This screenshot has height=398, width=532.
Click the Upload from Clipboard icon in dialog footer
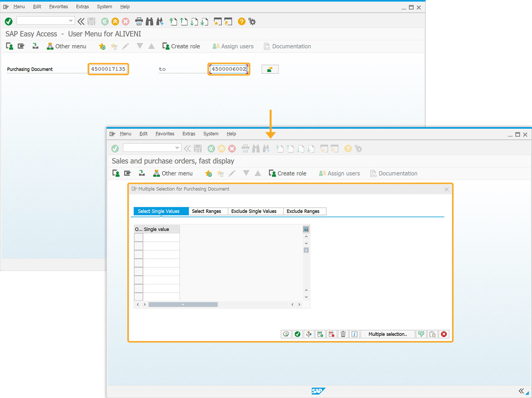click(432, 334)
